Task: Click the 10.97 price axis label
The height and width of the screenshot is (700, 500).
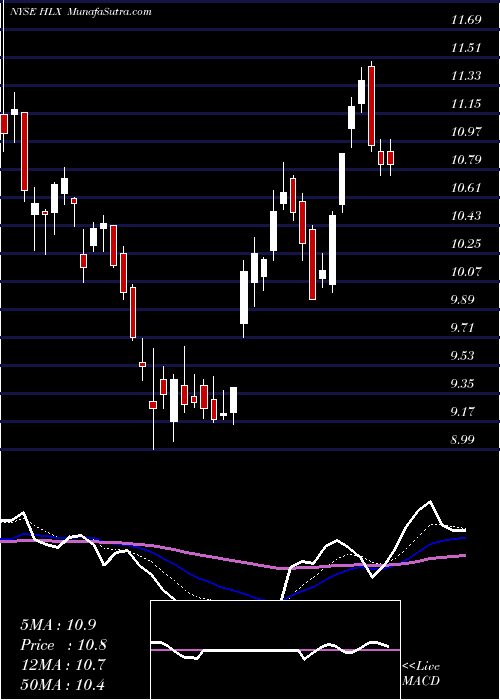Action: pyautogui.click(x=466, y=131)
